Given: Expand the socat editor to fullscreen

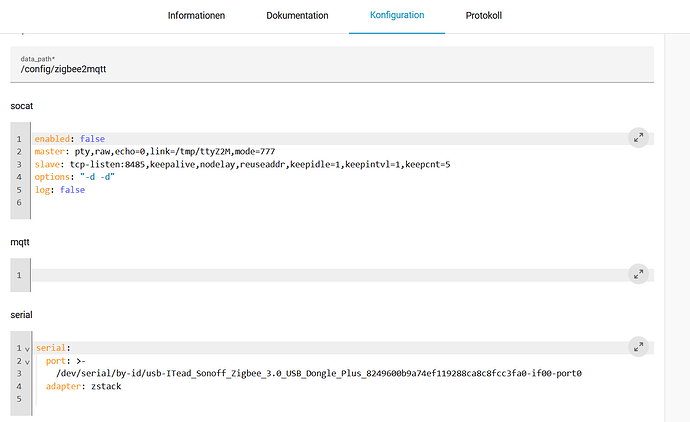Looking at the screenshot, I should 638,138.
